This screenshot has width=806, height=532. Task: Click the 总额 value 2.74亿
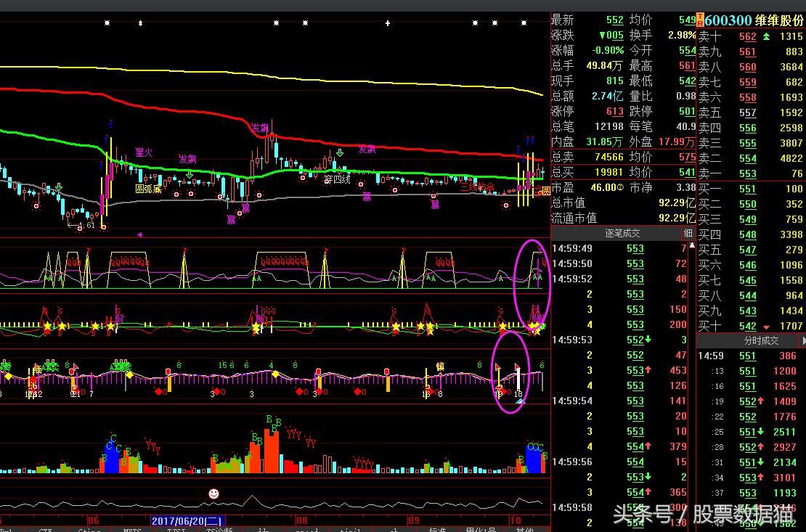[x=608, y=96]
